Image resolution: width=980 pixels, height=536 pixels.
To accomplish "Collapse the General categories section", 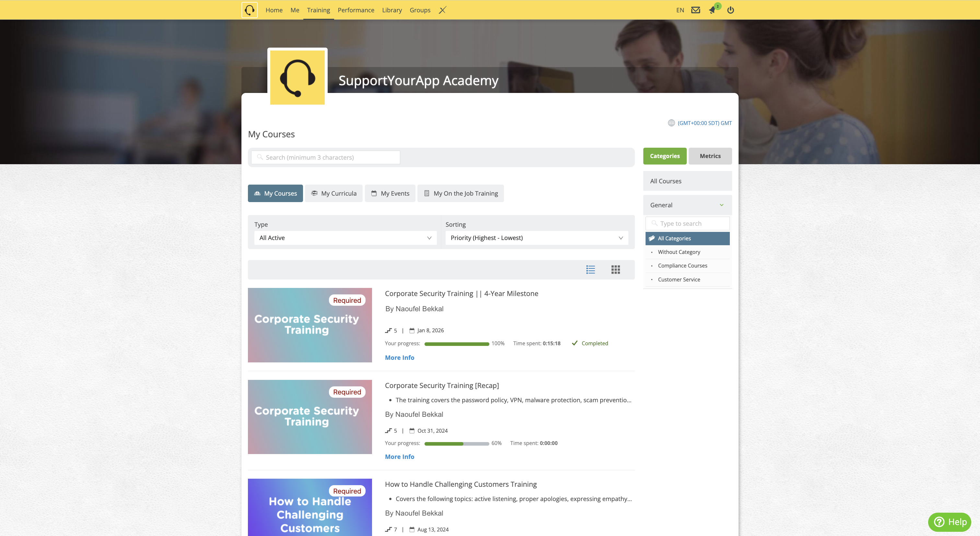I will (721, 205).
